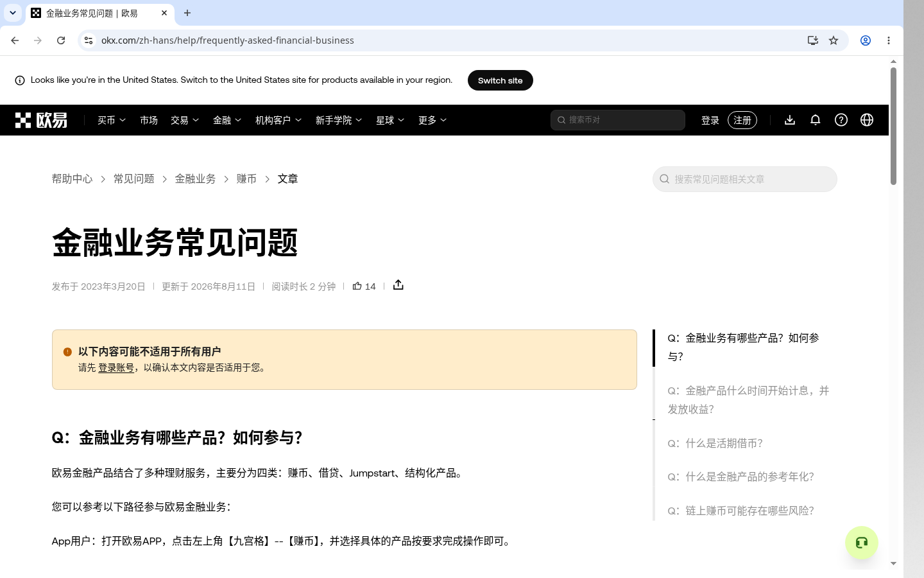Click the 金融业务常见问题 page heading
The height and width of the screenshot is (578, 924).
click(175, 243)
